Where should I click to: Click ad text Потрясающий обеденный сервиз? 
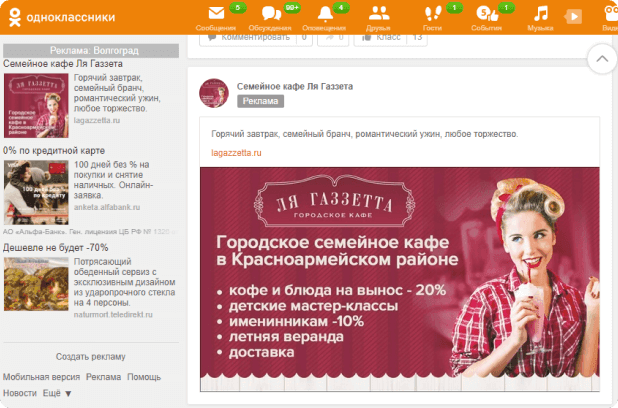(125, 282)
